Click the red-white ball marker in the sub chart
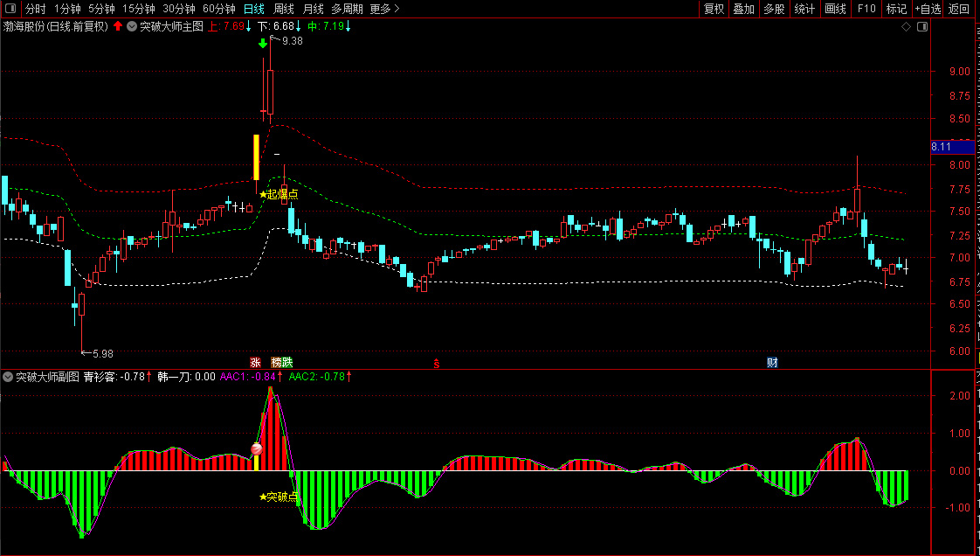980x556 pixels. 256,449
